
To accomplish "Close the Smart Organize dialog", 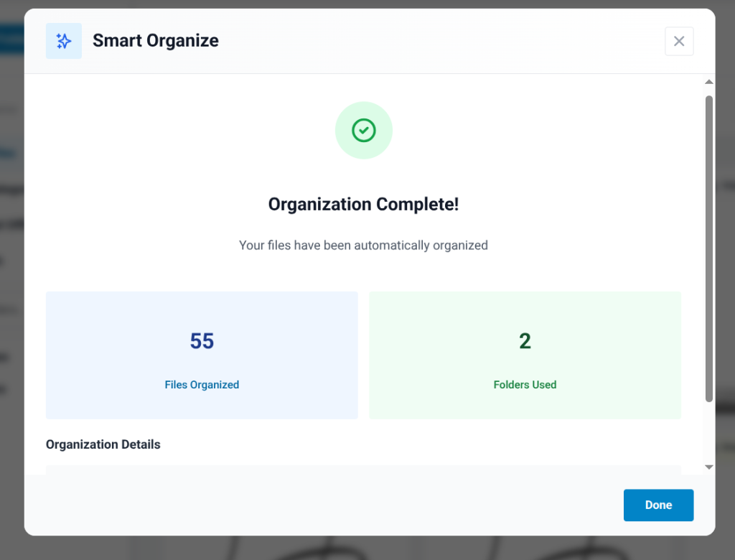I will pos(679,41).
